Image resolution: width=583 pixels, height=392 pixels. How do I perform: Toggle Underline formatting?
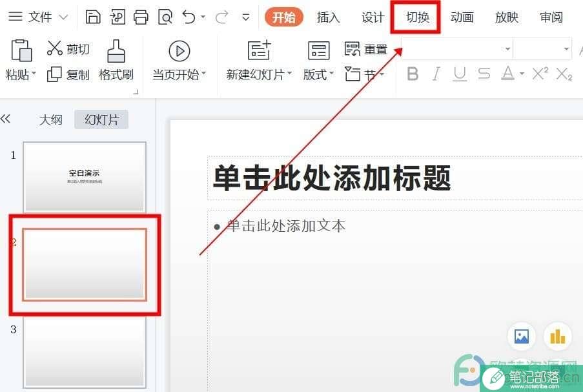[460, 74]
